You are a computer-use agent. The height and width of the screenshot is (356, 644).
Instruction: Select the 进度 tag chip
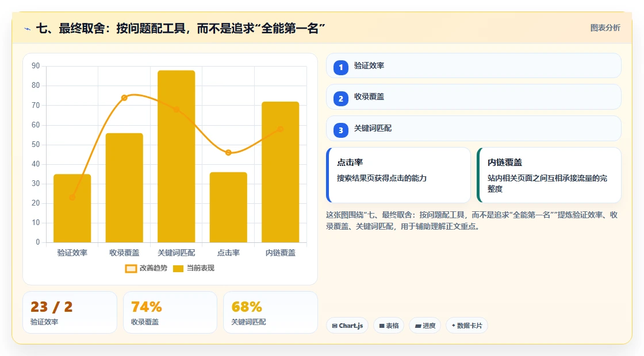coord(425,326)
